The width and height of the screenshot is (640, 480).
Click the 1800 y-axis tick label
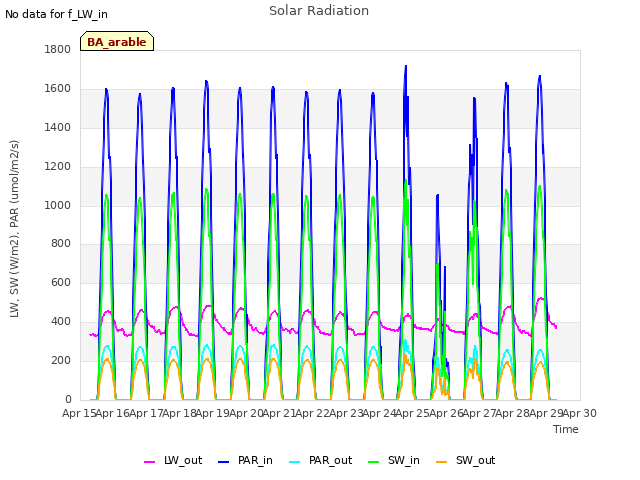[x=58, y=49]
